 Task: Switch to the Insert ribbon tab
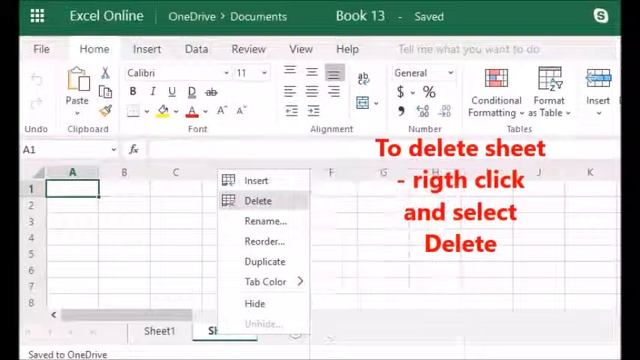click(x=147, y=49)
